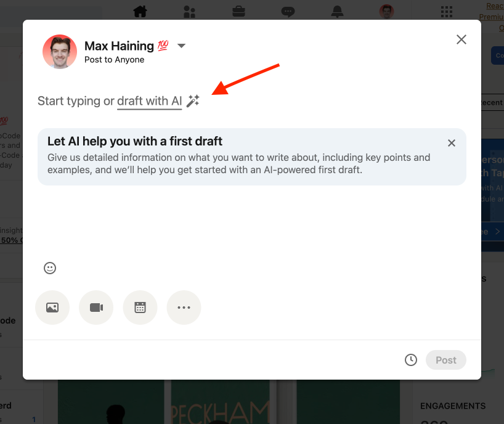Click the Post button
This screenshot has height=424, width=504.
point(446,360)
